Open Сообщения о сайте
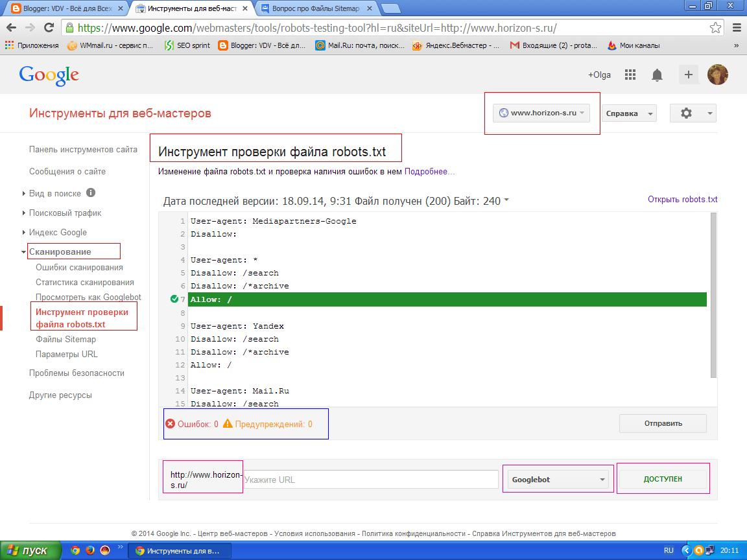 click(67, 171)
